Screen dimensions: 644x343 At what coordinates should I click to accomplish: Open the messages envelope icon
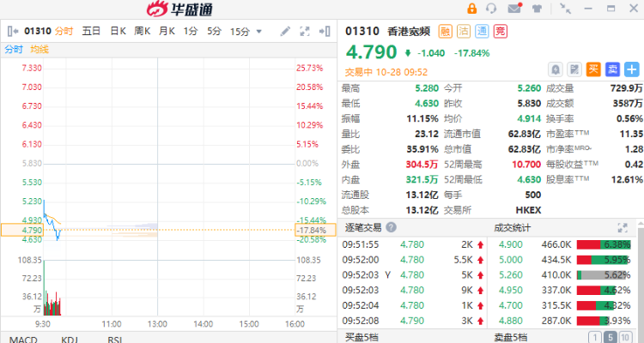tap(514, 9)
